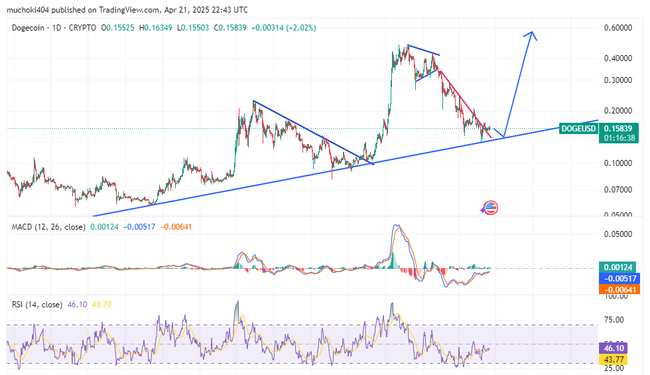Click the open value O0.15525
This screenshot has width=650, height=375.
click(x=118, y=28)
